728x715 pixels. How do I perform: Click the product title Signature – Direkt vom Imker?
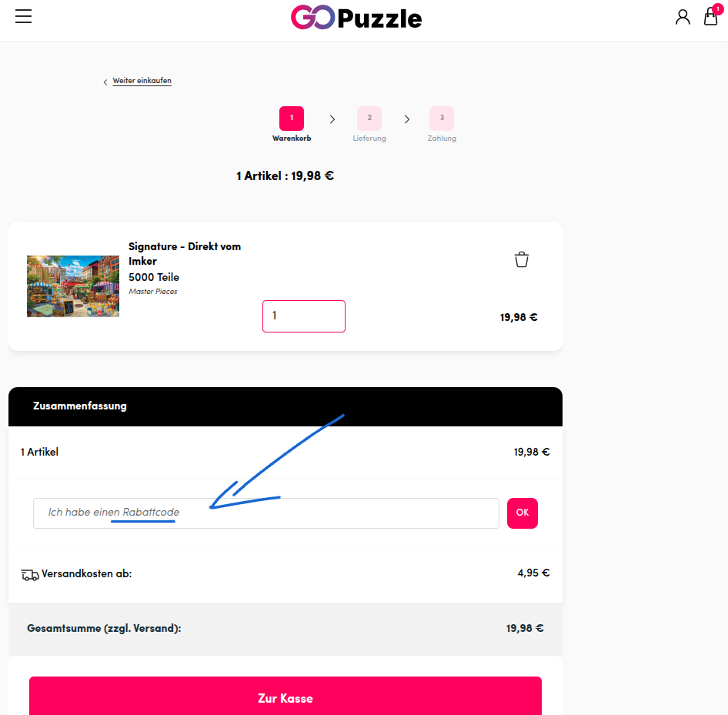[x=185, y=253]
